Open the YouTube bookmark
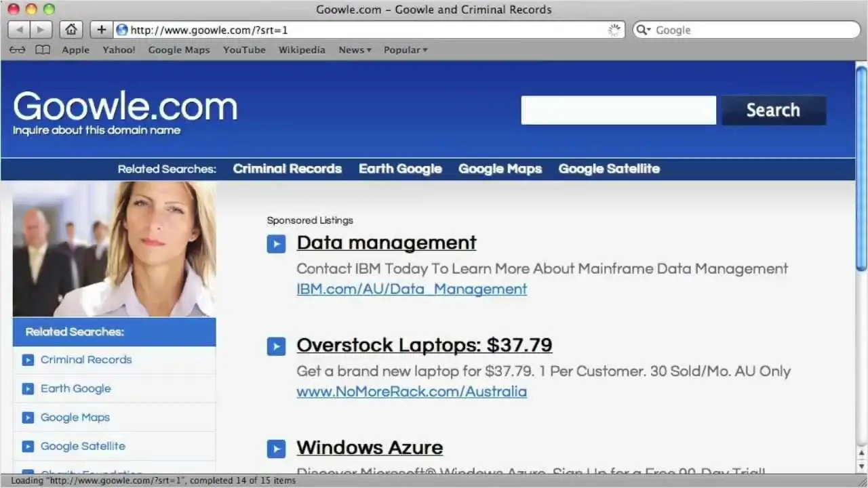The width and height of the screenshot is (868, 488). (244, 49)
